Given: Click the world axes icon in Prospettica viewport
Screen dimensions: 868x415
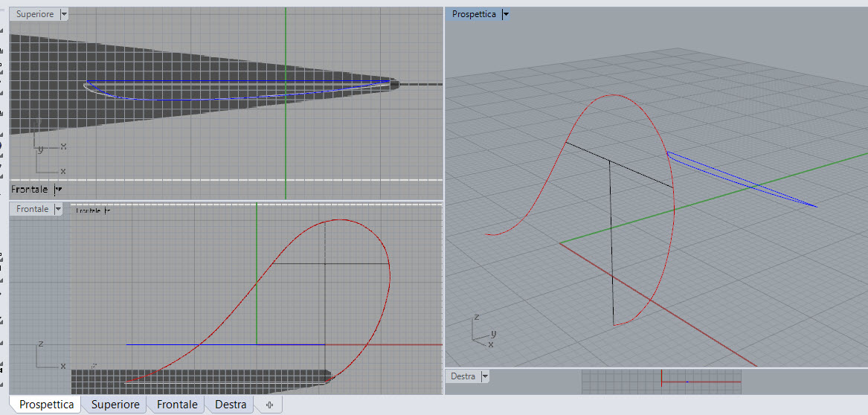Looking at the screenshot, I should click(x=482, y=332).
